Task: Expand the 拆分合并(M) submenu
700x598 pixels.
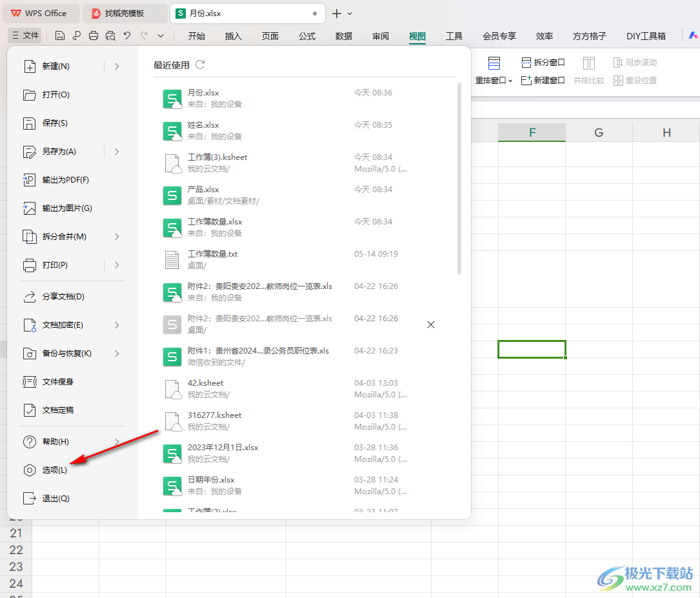Action: point(117,237)
